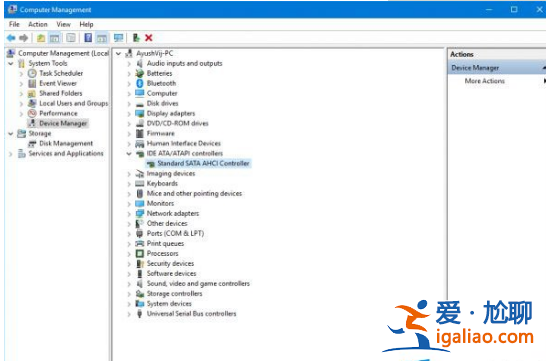Collapse the AyushVij-PC root node
The image size is (546, 364).
pyautogui.click(x=118, y=53)
